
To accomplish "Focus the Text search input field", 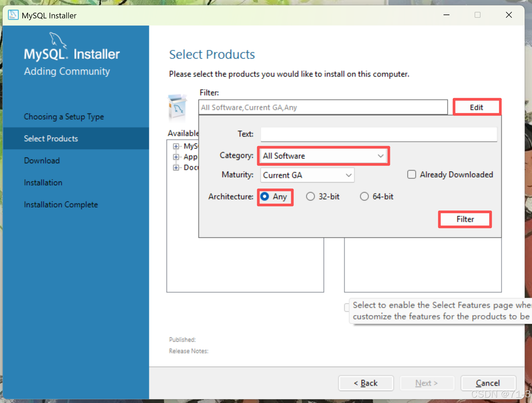I will pyautogui.click(x=379, y=134).
